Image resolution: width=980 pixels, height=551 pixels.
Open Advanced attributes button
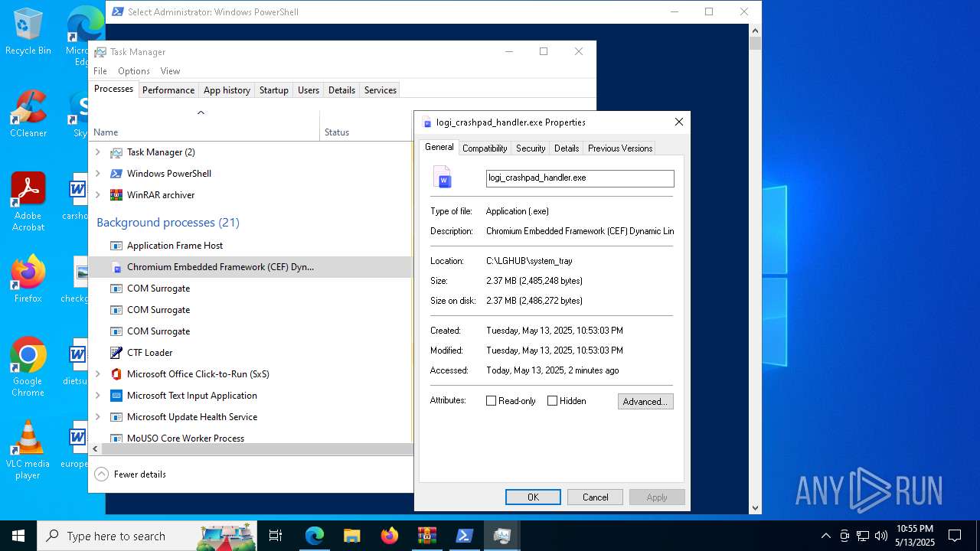pyautogui.click(x=645, y=402)
